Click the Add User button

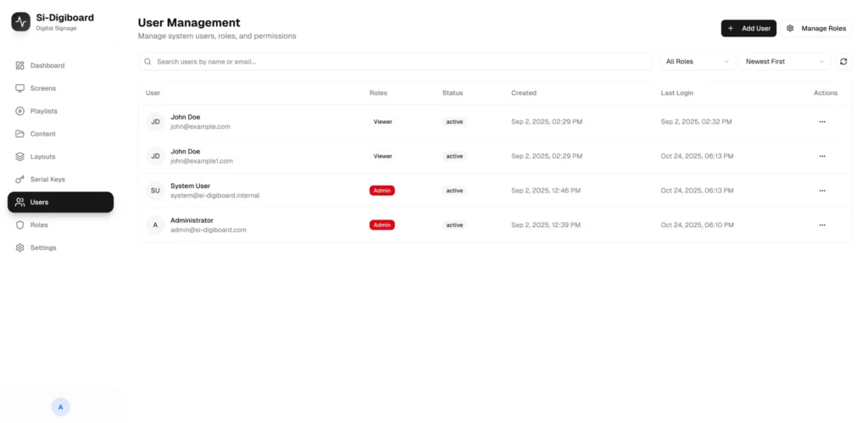748,28
